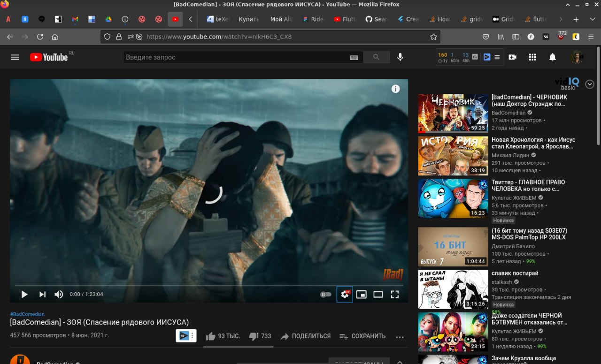Open the #BadComedian hashtag link
The image size is (601, 364).
pyautogui.click(x=27, y=314)
